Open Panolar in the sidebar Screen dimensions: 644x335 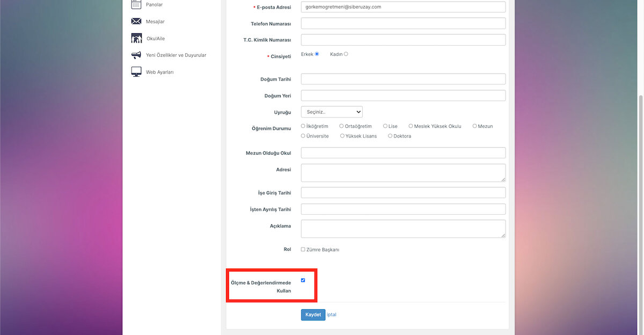[x=155, y=4]
